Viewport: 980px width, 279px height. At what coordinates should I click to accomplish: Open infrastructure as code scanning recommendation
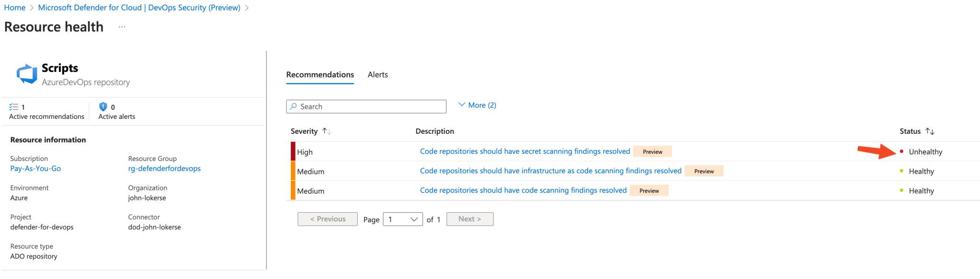(551, 171)
